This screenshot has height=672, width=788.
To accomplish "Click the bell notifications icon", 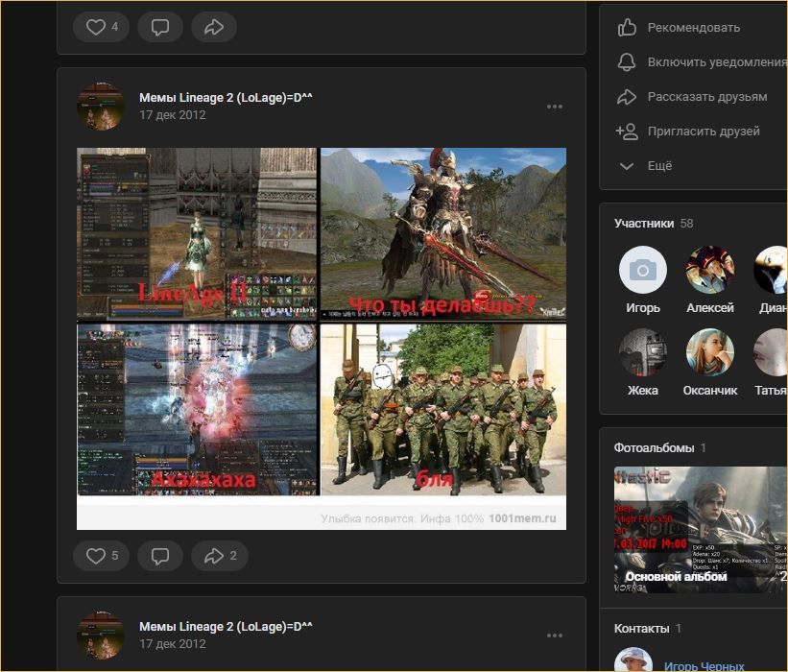I will point(627,61).
